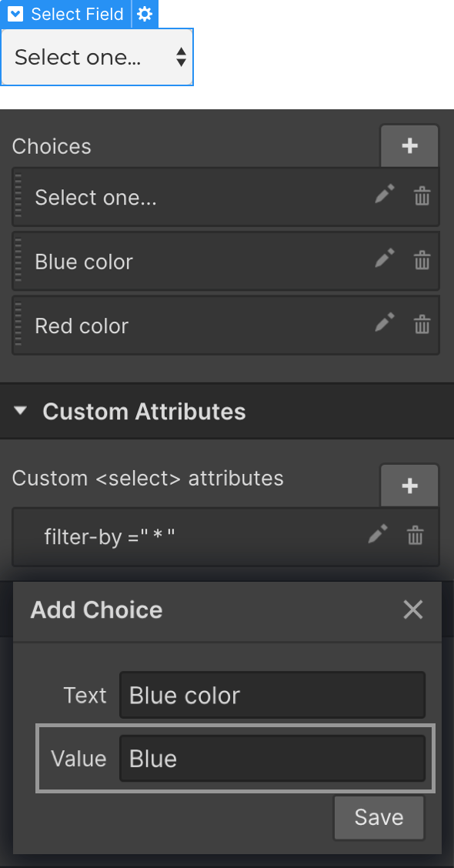Edit the 'Select one...' choice
The image size is (454, 868).
385,195
